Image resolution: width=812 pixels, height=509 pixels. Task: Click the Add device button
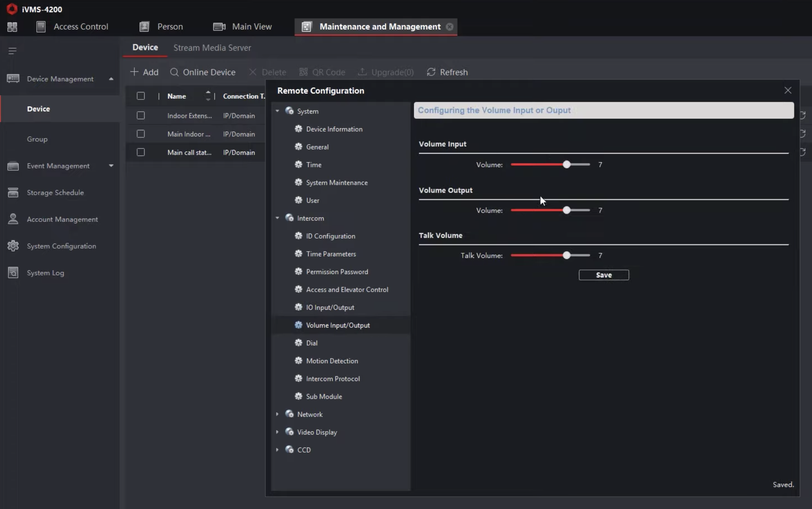point(144,72)
